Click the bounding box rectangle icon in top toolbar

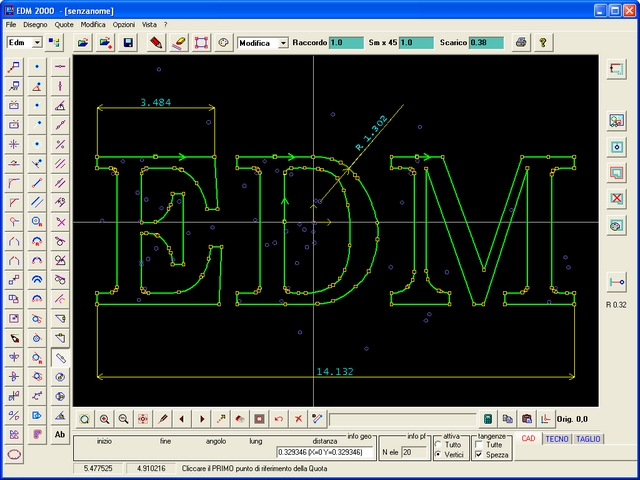click(x=201, y=42)
